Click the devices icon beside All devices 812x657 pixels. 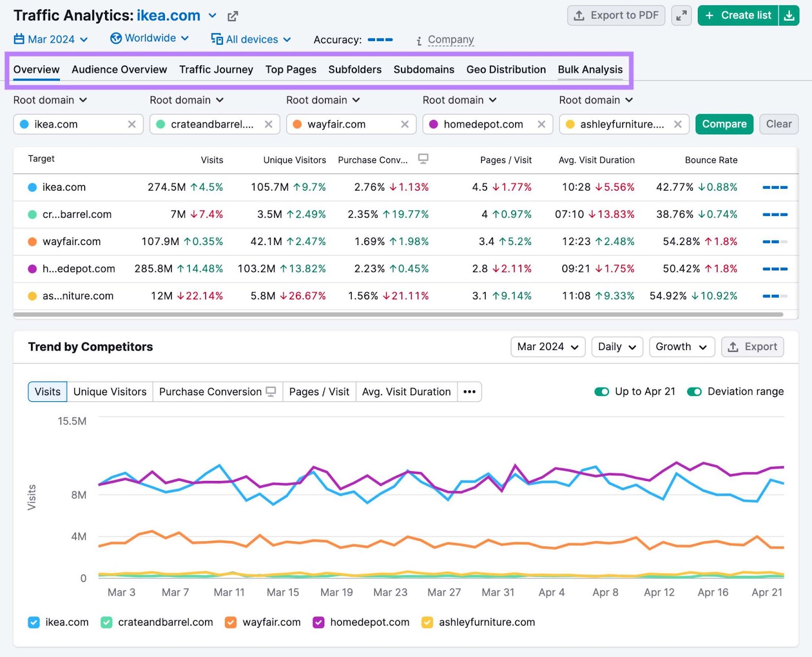(x=216, y=39)
